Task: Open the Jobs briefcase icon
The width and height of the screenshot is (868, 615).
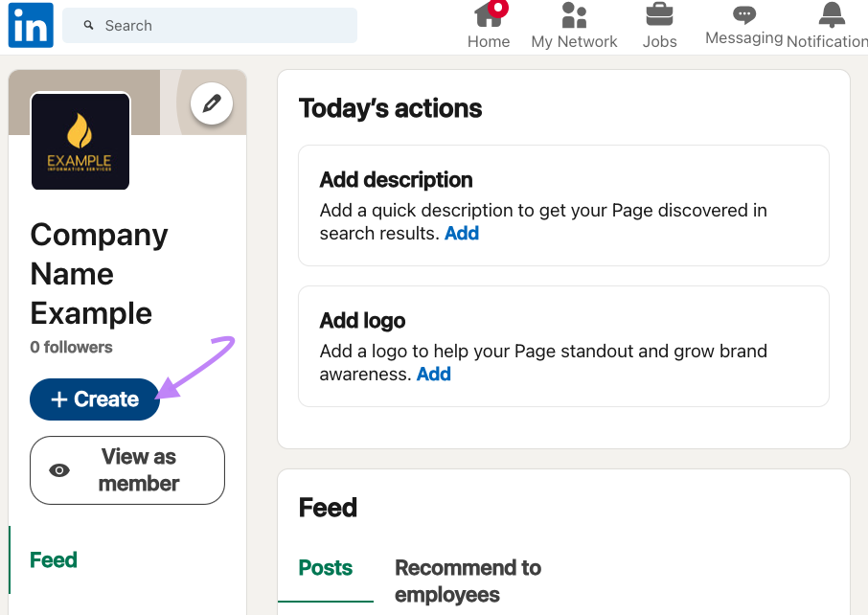Action: pyautogui.click(x=659, y=16)
